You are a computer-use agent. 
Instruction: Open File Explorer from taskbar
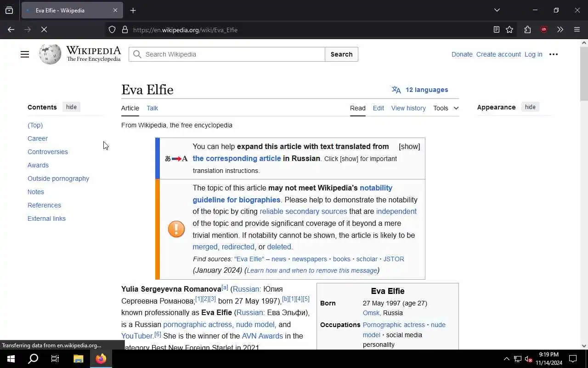[78, 359]
